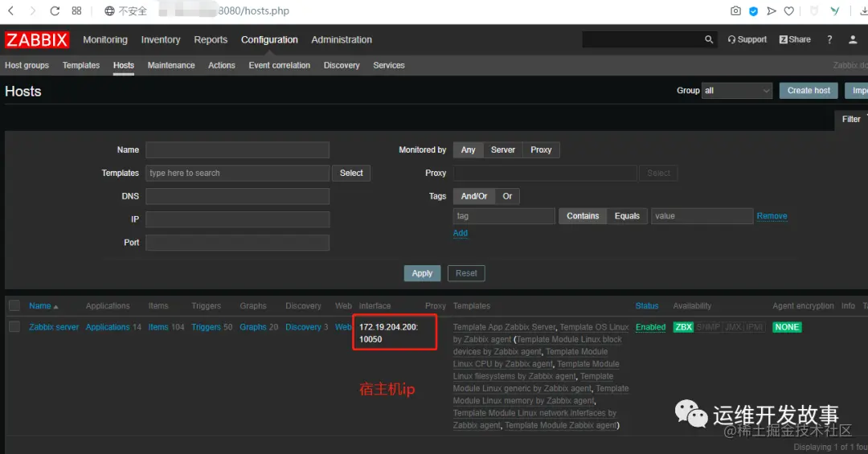Click the browser send arrow icon

(771, 10)
